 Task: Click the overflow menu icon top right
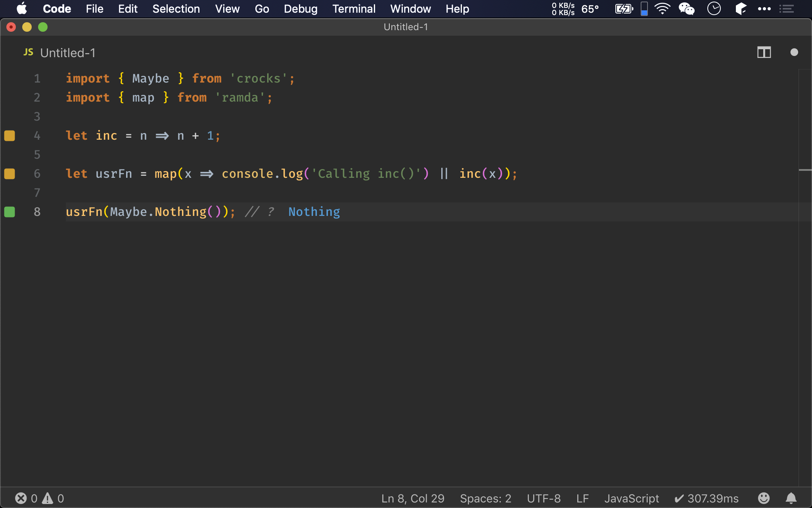click(x=765, y=8)
